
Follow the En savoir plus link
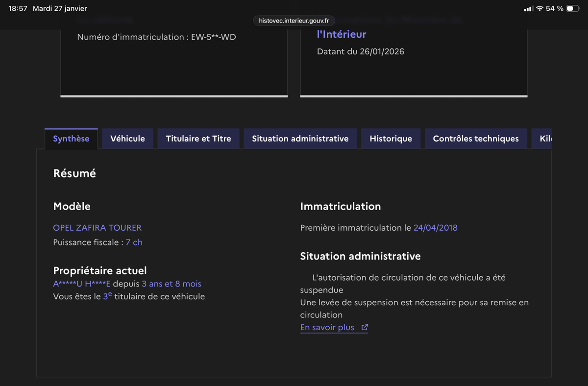[x=327, y=328]
